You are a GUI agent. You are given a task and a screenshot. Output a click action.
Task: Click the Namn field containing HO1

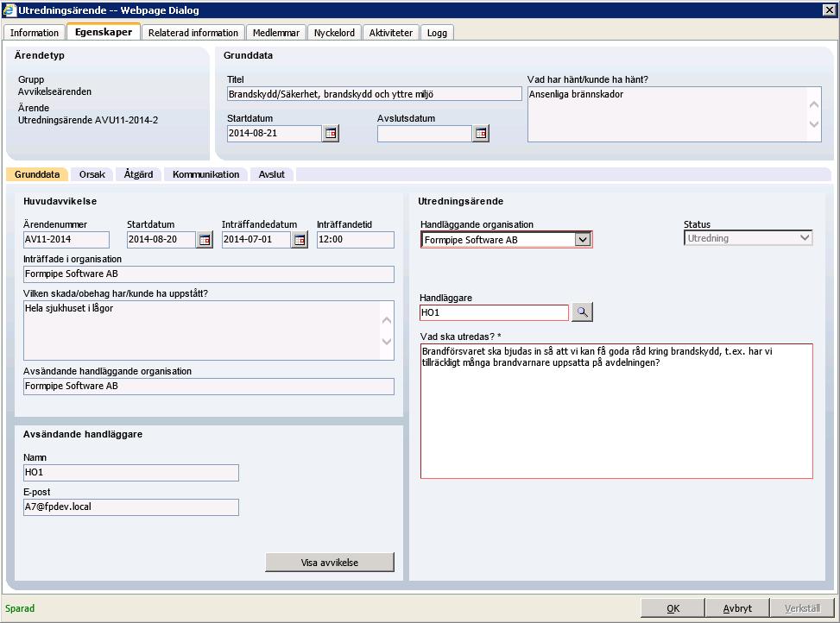coord(131,473)
